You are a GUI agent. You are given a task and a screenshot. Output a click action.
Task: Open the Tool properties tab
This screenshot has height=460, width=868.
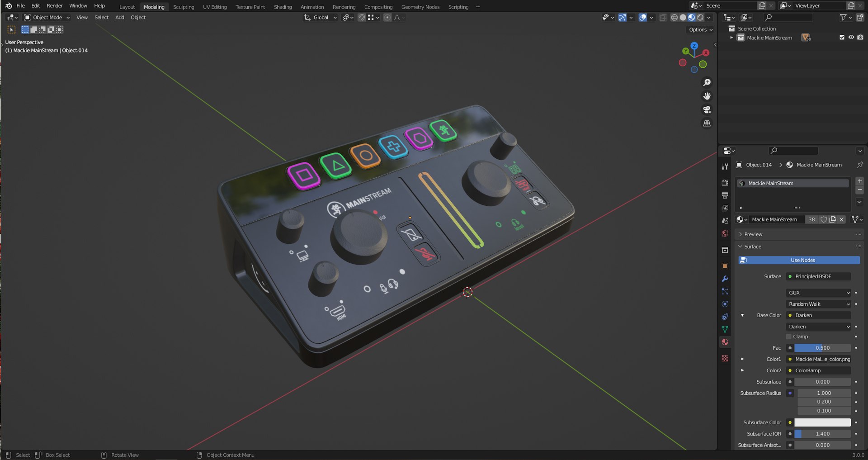(x=725, y=166)
